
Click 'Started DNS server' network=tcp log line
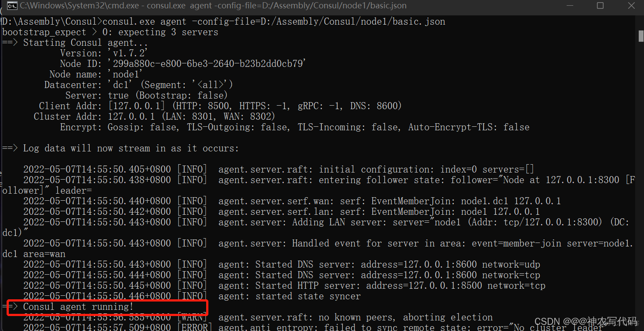tap(281, 275)
